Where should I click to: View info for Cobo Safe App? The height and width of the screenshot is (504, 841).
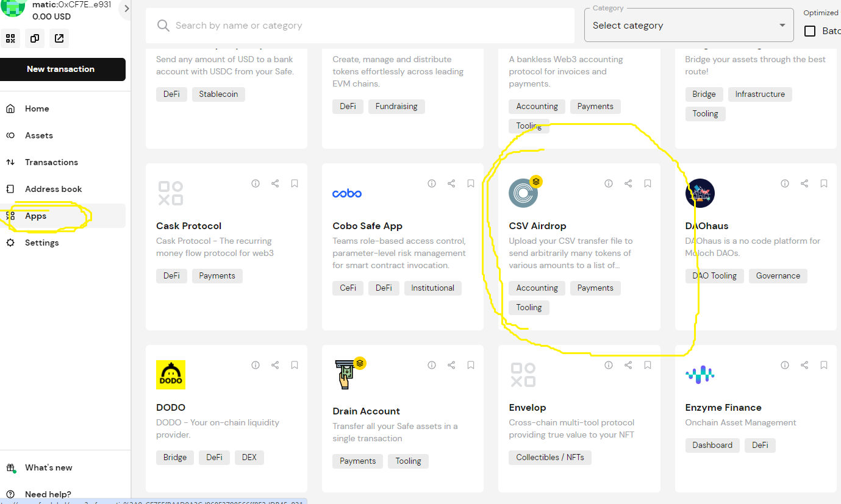coord(432,183)
